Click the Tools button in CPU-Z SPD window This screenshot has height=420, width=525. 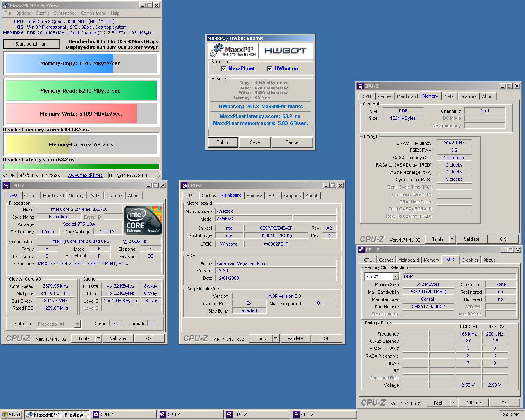point(438,403)
